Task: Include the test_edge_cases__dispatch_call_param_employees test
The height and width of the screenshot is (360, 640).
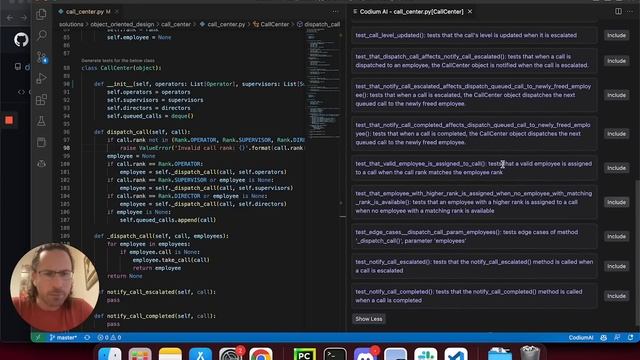Action: click(x=616, y=236)
